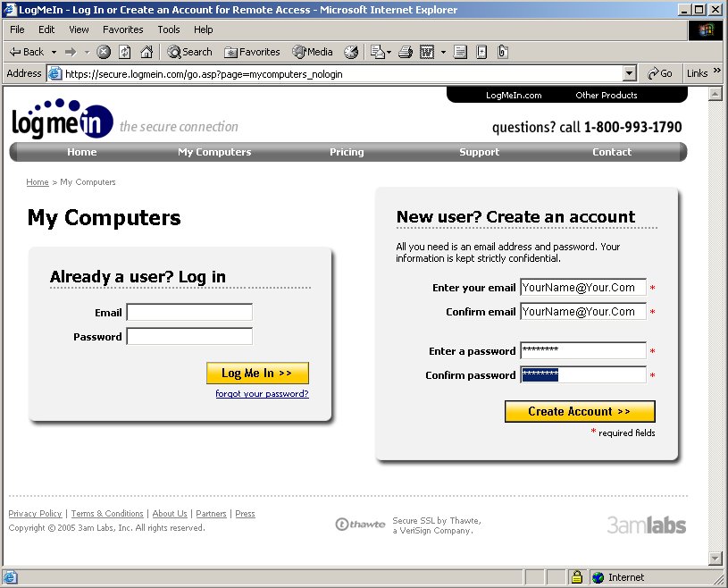The width and height of the screenshot is (728, 588).
Task: Open the Partners footer link
Action: point(211,514)
